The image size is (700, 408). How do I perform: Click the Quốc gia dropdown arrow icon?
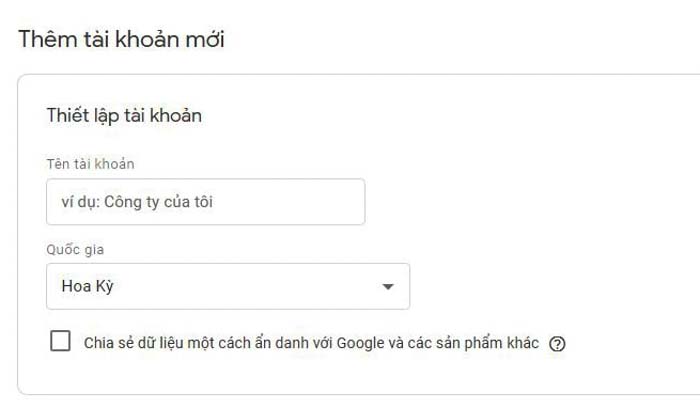(x=388, y=287)
